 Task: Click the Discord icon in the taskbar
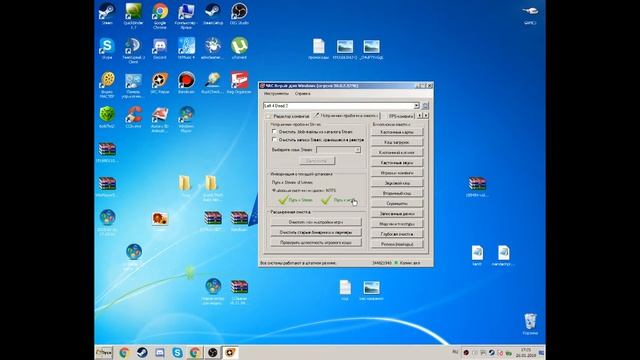[160, 352]
